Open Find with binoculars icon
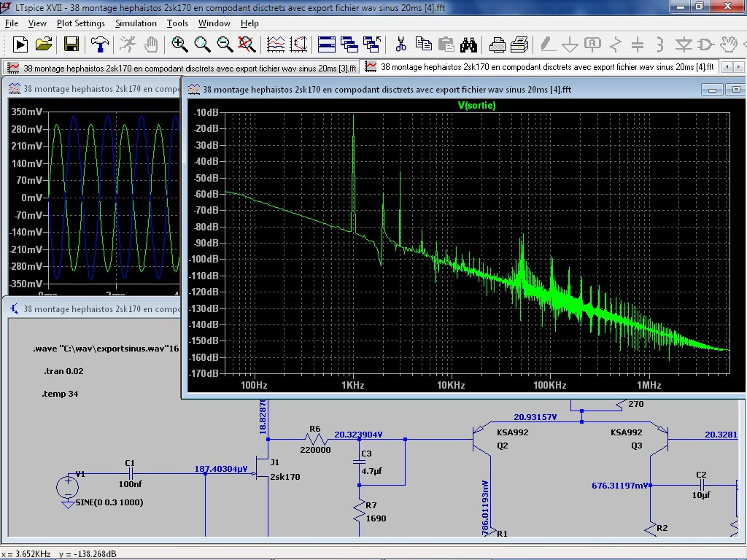This screenshot has width=747, height=560. pos(468,44)
